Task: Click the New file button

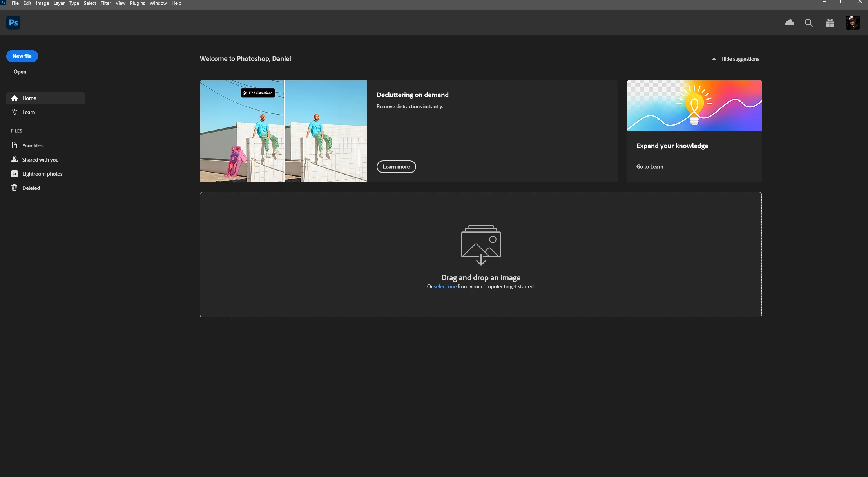Action: click(22, 56)
